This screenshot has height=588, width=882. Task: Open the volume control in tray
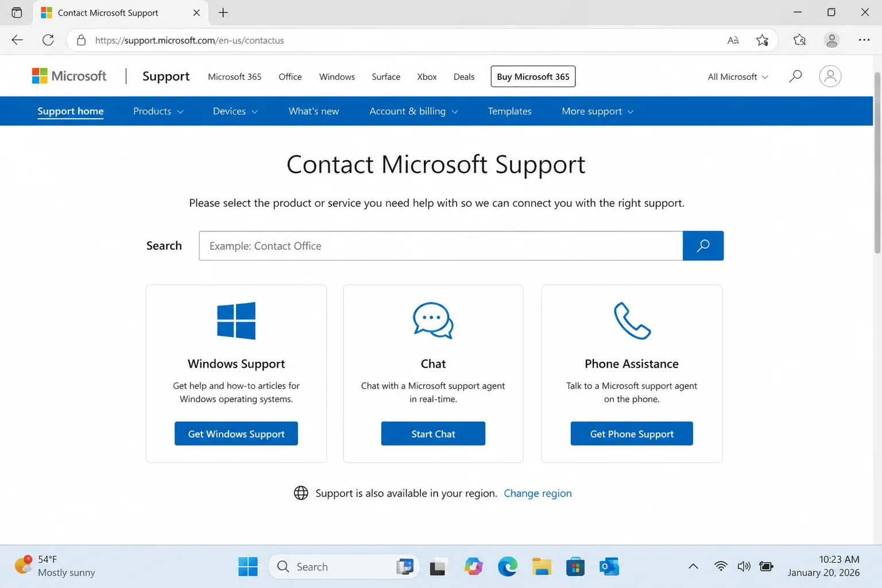pyautogui.click(x=744, y=567)
